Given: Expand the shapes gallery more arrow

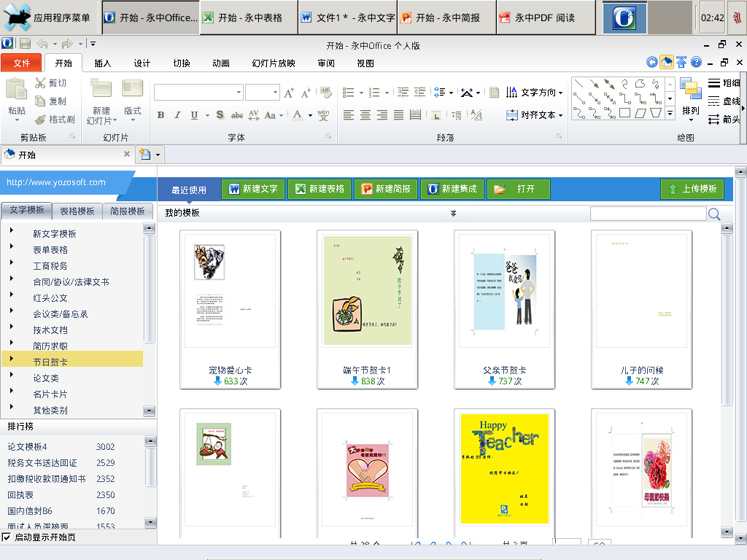Looking at the screenshot, I should (670, 113).
